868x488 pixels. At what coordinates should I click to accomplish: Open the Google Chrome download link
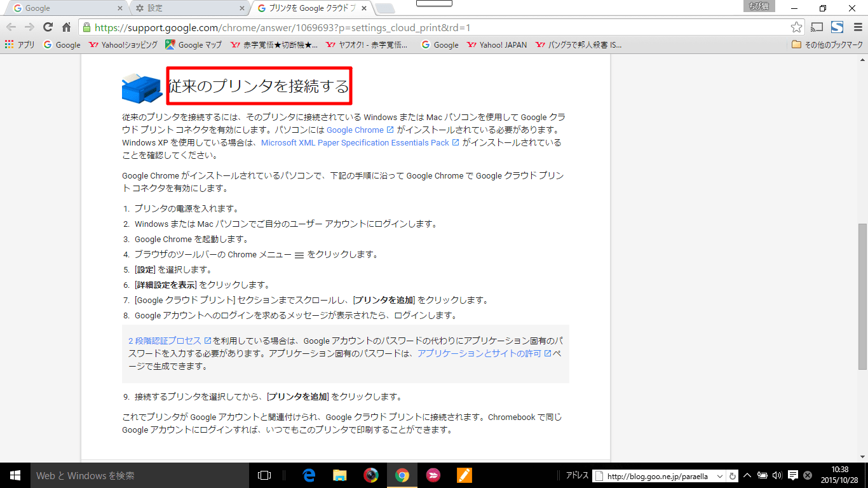pos(355,130)
